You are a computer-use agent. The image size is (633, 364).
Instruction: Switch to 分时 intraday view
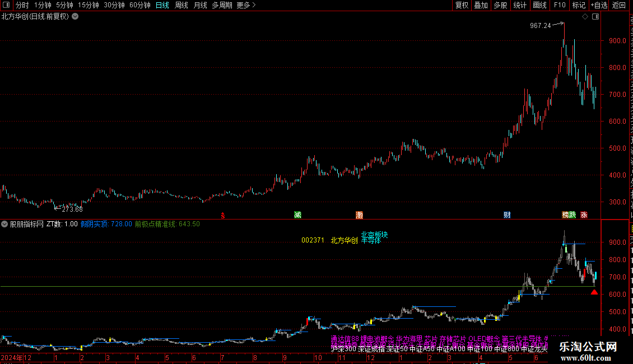pyautogui.click(x=22, y=5)
